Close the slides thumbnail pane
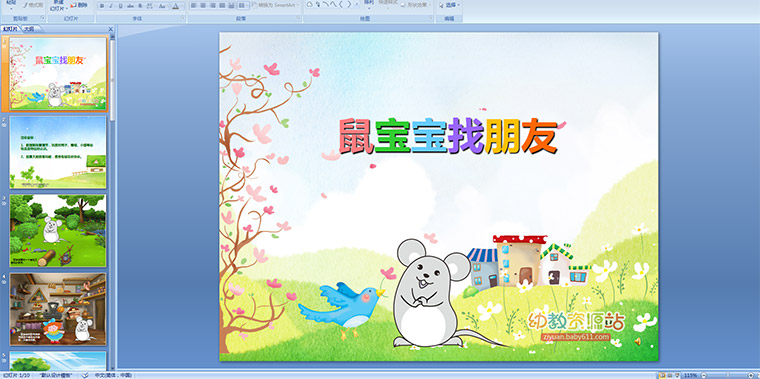The height and width of the screenshot is (379, 760). 111,30
